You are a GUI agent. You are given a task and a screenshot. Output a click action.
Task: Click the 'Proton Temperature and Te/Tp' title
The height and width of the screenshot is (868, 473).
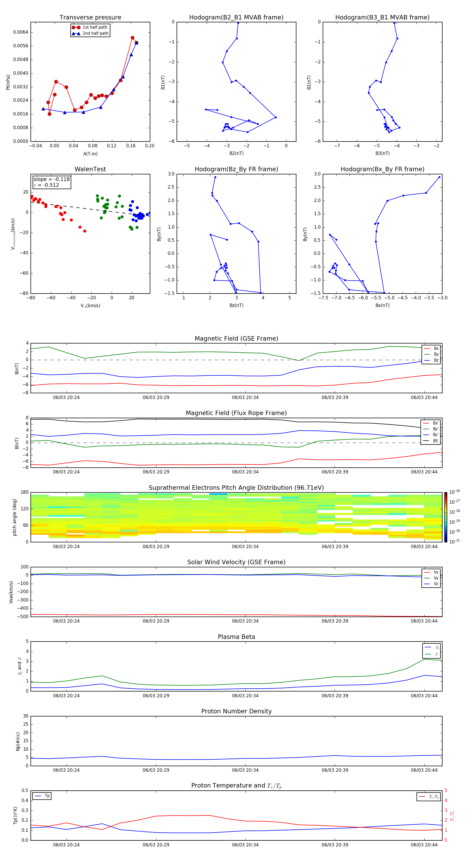pos(236,786)
